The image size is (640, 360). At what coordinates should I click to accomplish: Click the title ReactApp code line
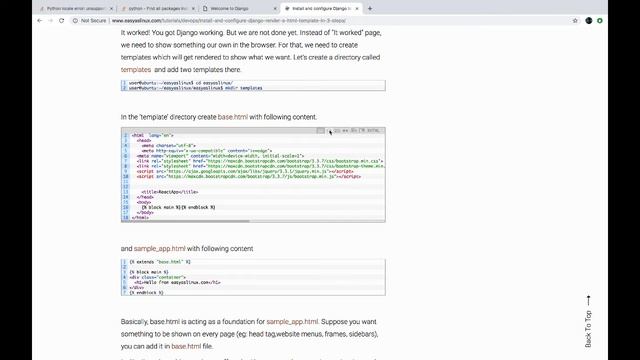[x=170, y=192]
